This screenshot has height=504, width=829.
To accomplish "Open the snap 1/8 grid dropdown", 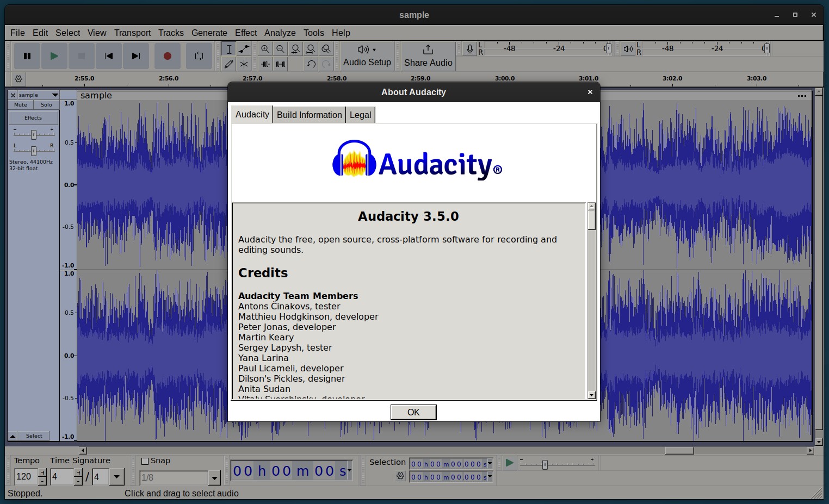I will pos(214,478).
